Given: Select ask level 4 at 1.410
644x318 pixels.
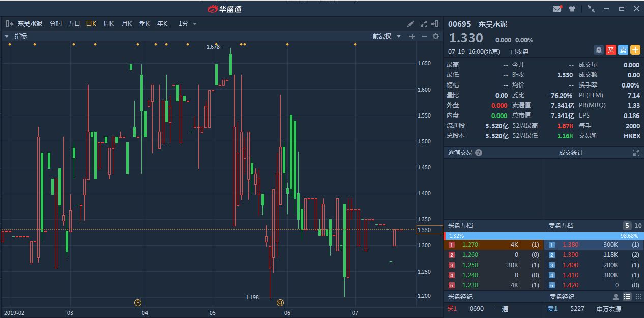Looking at the screenshot, I should pos(594,275).
